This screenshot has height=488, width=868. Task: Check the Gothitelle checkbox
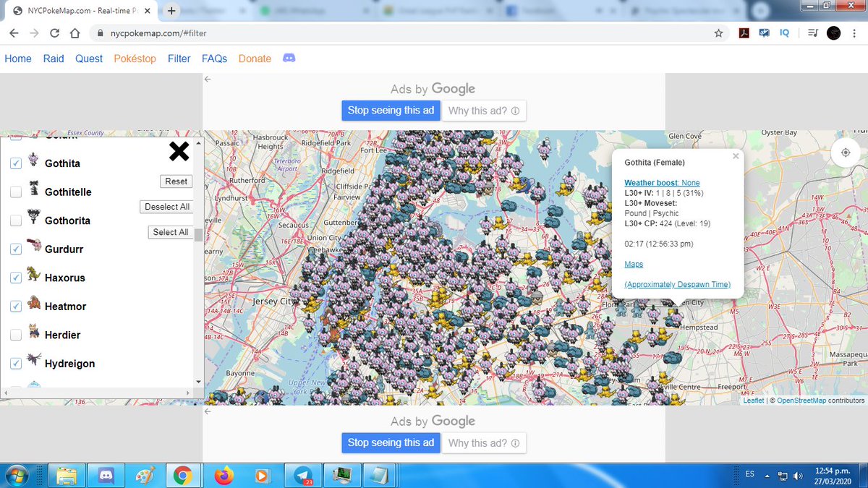15,192
